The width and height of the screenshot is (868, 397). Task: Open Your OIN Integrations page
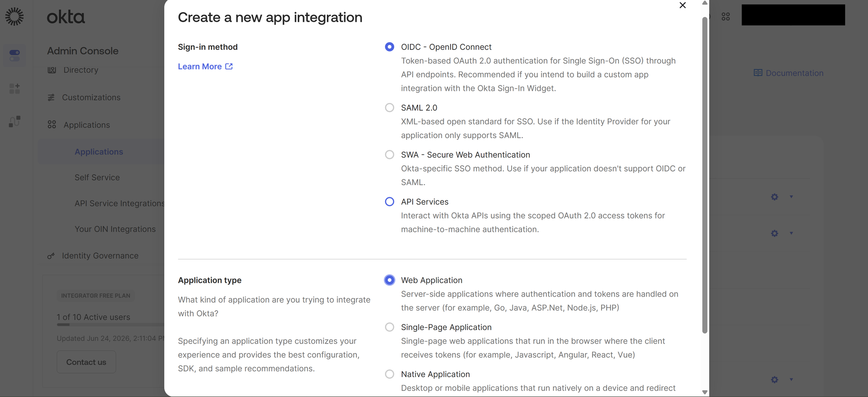[x=115, y=229]
